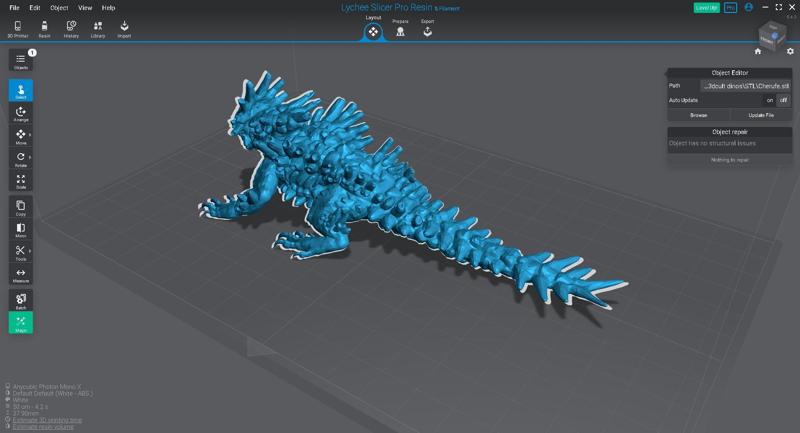800x433 pixels.
Task: Pick the Rotate tool
Action: coord(21,159)
